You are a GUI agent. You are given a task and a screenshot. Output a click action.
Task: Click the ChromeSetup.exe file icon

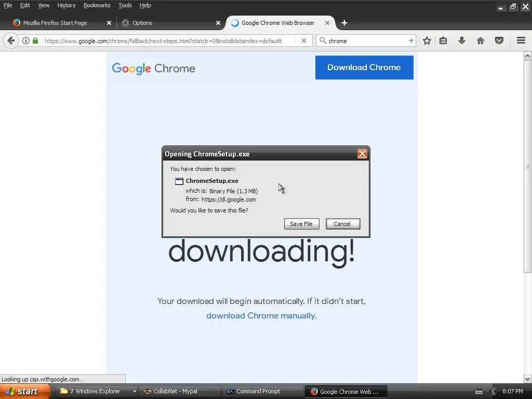pos(179,181)
